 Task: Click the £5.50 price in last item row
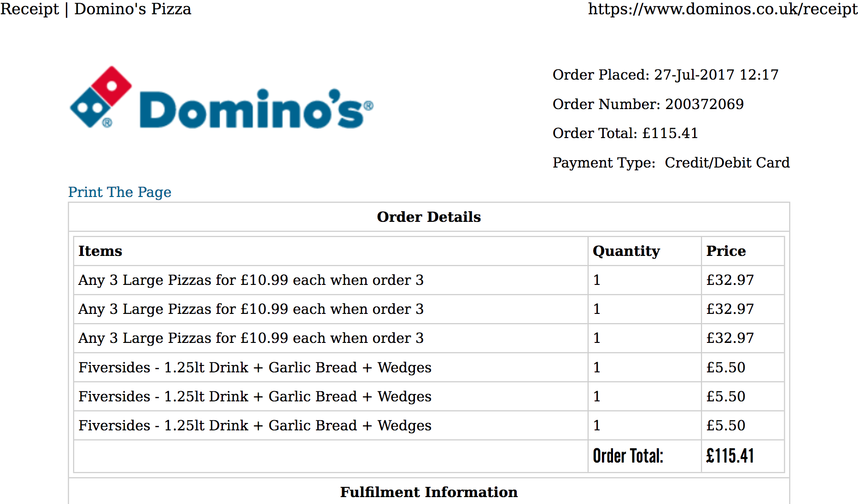726,425
